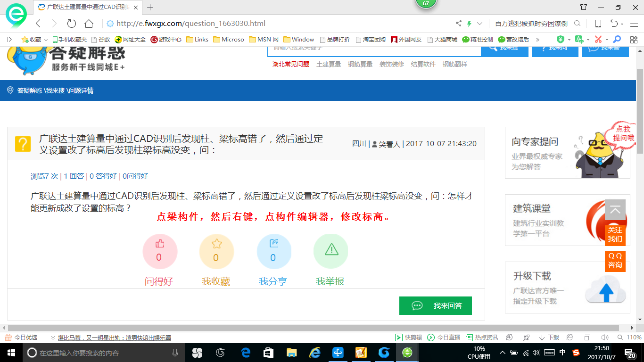Expand the news ticker dropdown arrow
Screen dimensions: 644x362
click(53, 337)
